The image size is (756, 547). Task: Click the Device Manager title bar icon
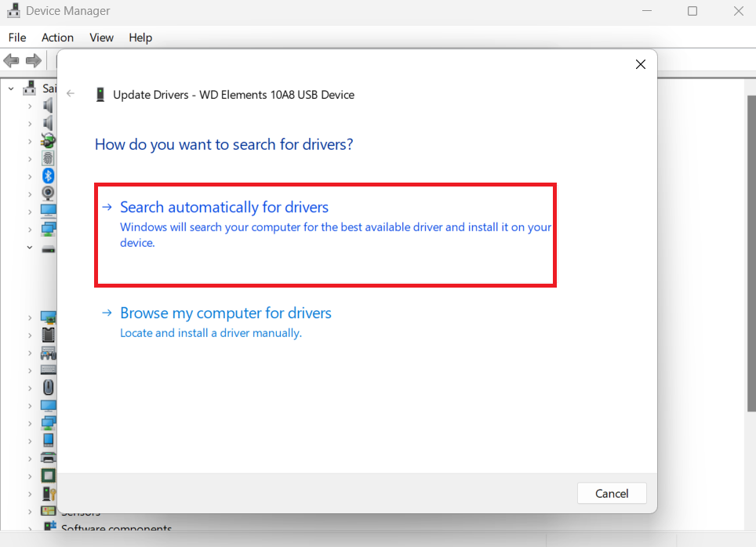13,11
